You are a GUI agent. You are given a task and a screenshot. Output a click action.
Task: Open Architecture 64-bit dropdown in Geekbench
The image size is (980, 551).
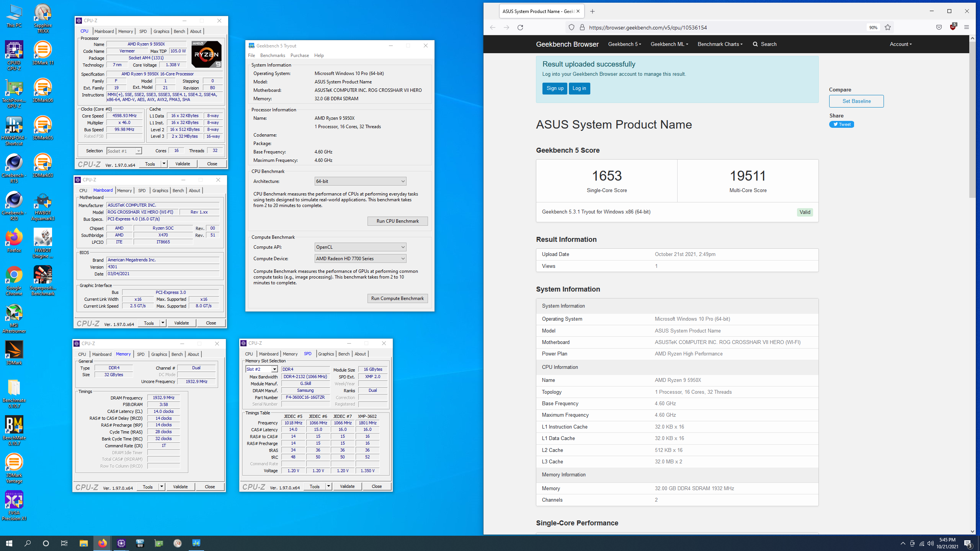click(360, 181)
